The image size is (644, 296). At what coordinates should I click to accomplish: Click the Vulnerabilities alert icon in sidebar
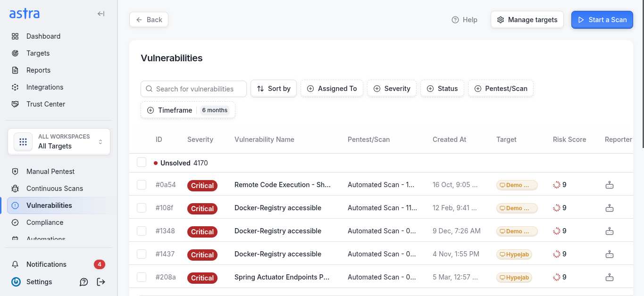point(15,206)
